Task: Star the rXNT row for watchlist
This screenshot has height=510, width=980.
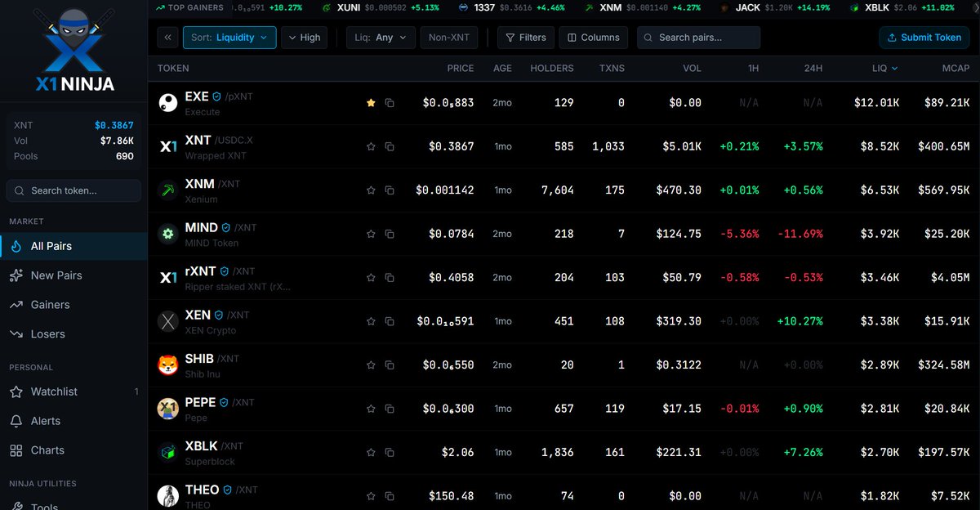Action: [371, 277]
